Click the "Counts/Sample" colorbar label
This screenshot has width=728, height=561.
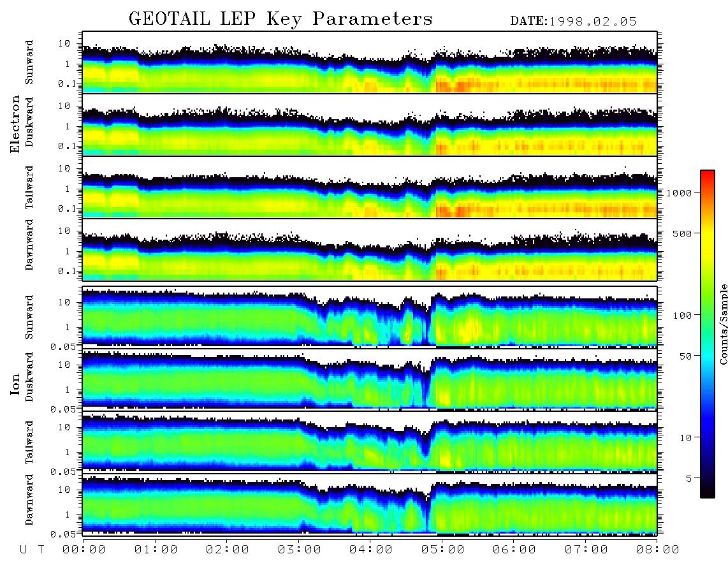pos(723,324)
